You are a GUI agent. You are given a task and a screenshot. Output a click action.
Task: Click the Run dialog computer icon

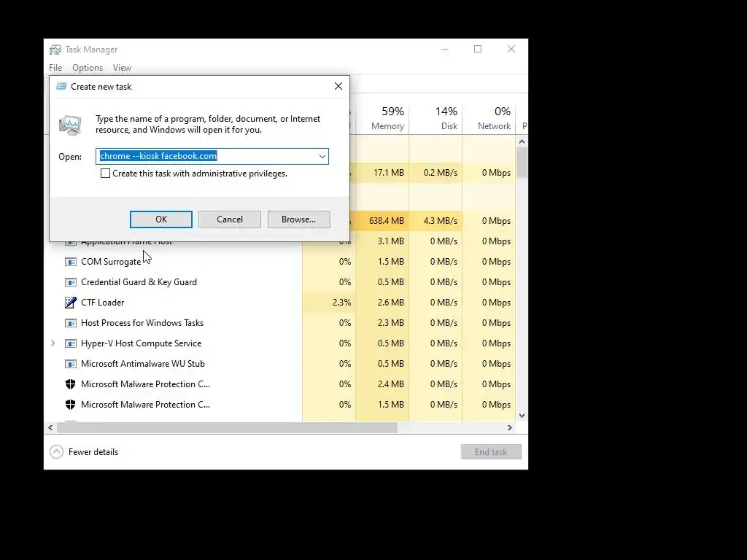click(70, 125)
